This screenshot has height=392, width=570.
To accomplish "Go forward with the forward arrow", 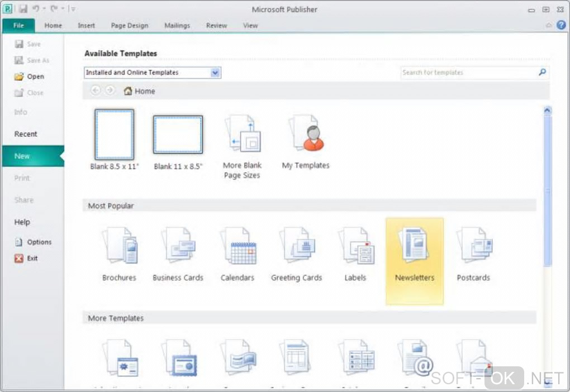I will pyautogui.click(x=110, y=90).
